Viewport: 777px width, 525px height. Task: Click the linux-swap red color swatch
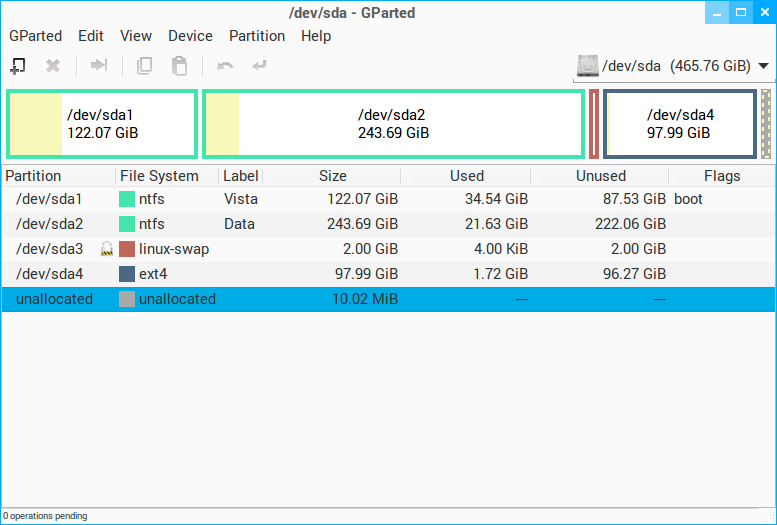coord(127,249)
